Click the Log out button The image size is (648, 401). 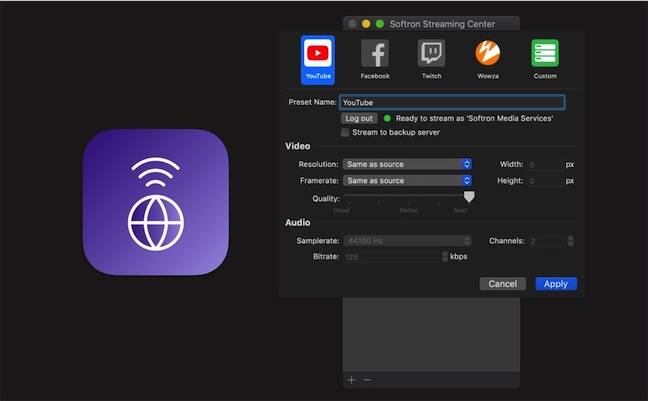coord(359,119)
